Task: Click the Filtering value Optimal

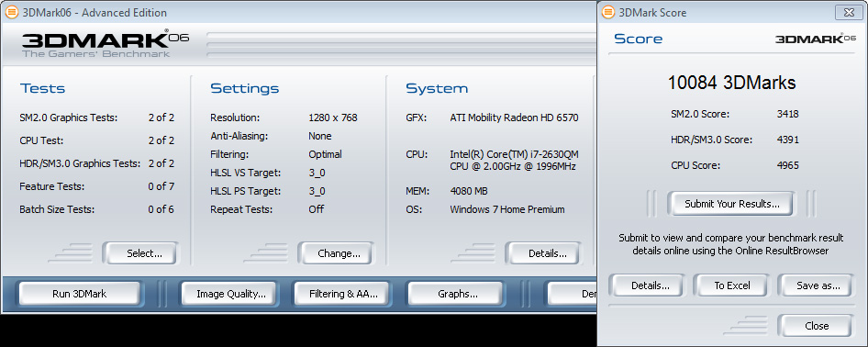Action: (325, 154)
